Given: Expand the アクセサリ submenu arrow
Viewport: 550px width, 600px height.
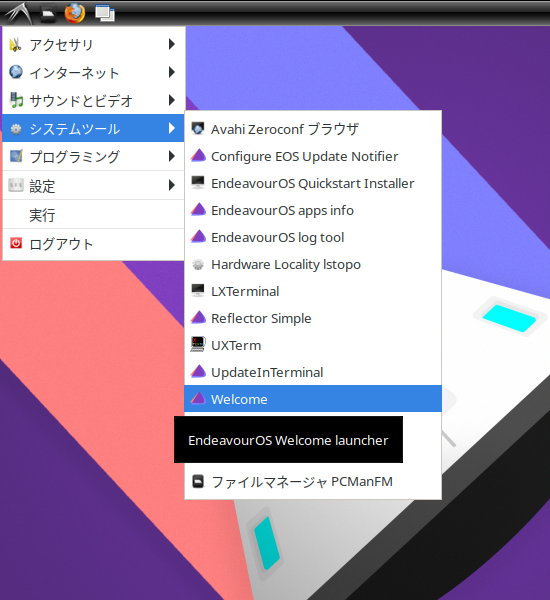Looking at the screenshot, I should [x=172, y=44].
